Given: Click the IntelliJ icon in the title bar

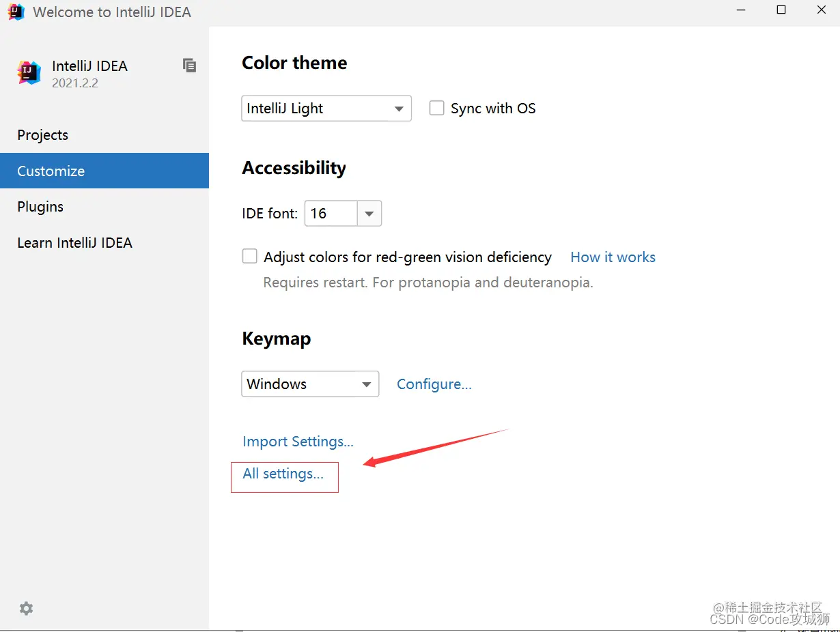Looking at the screenshot, I should [16, 12].
